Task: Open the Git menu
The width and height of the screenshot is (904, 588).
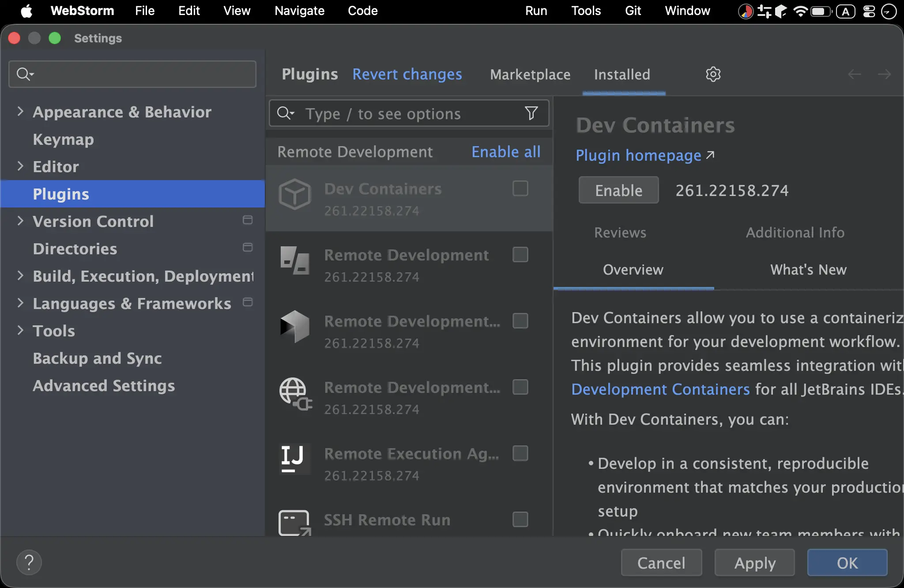Action: click(633, 11)
